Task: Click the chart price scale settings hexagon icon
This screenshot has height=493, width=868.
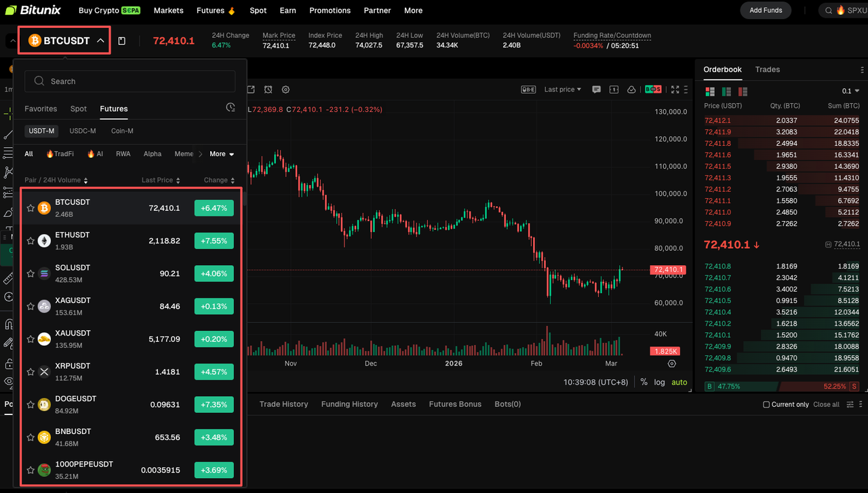Action: pos(672,363)
